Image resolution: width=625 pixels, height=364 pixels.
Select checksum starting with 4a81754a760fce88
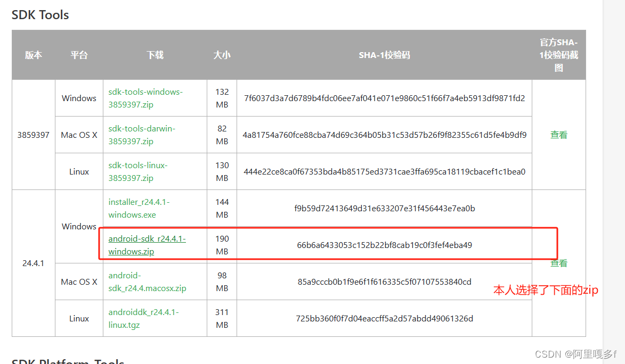pos(384,135)
